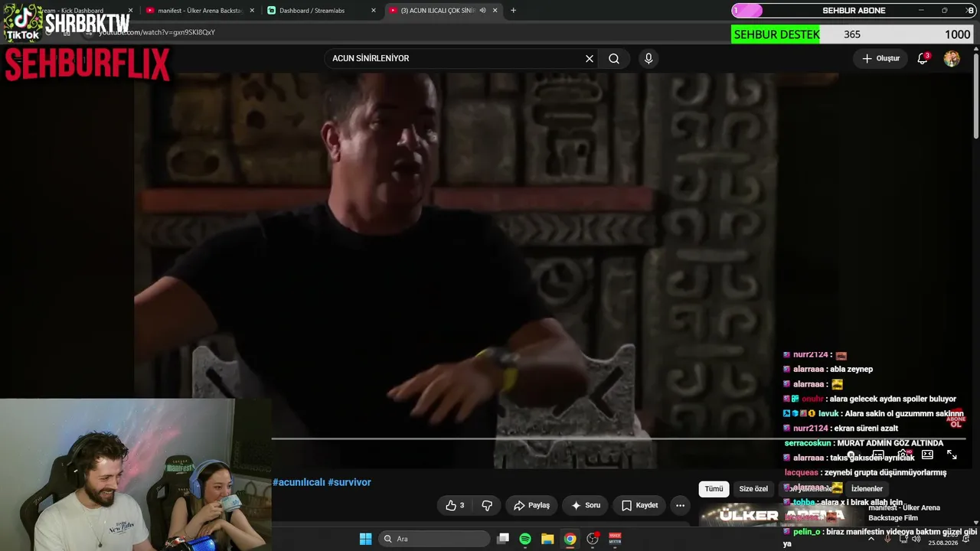Show hidden system tray icons chevron
980x551 pixels.
coord(871,539)
